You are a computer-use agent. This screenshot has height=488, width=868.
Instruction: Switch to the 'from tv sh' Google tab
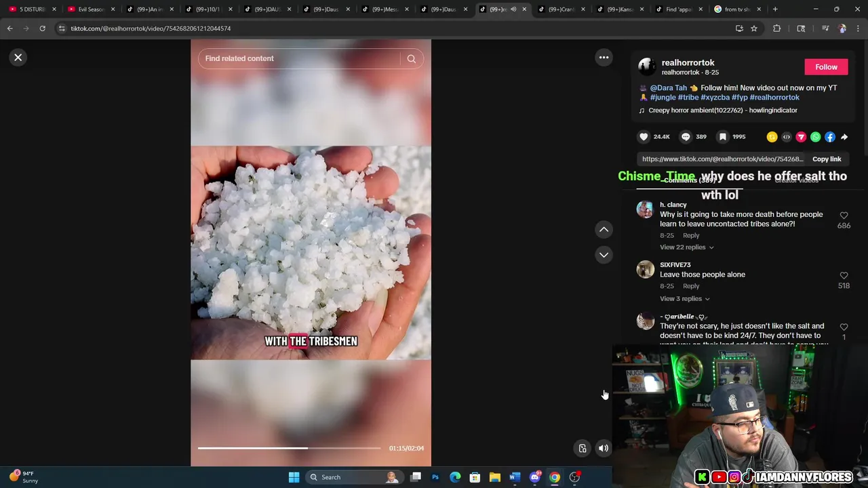click(736, 9)
